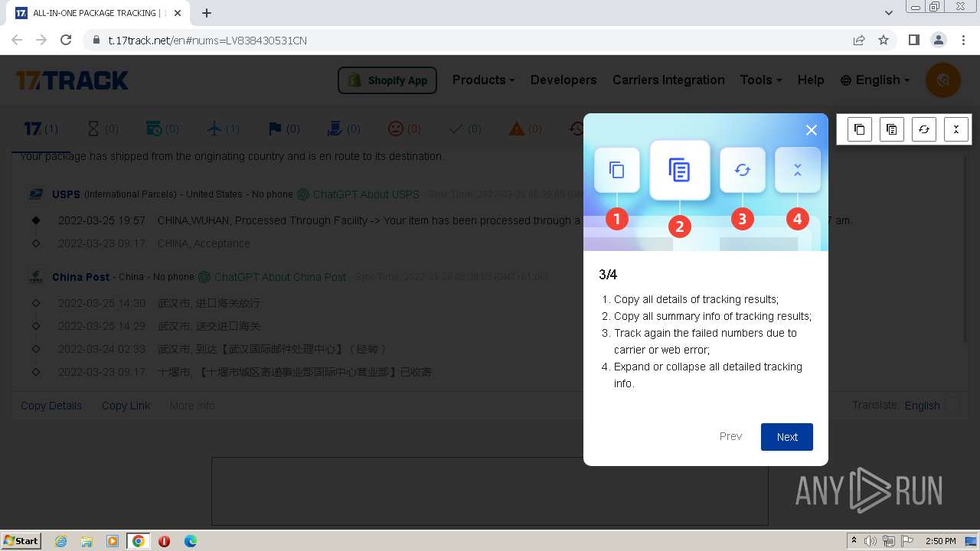The width and height of the screenshot is (980, 551).
Task: Expand the Tools dropdown menu
Action: click(760, 80)
